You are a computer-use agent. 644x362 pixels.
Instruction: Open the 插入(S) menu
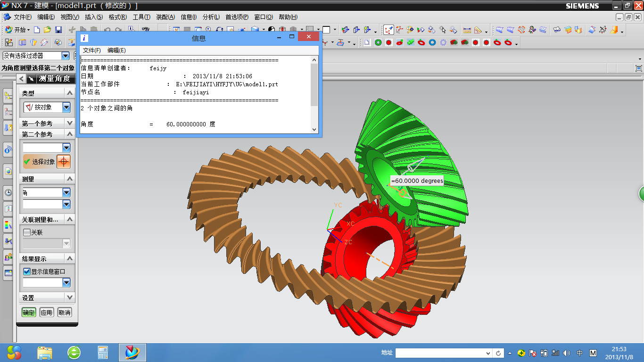pos(93,17)
